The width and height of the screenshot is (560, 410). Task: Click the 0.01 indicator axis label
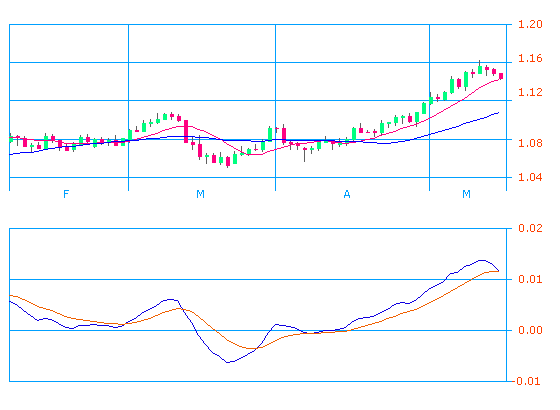tap(530, 279)
